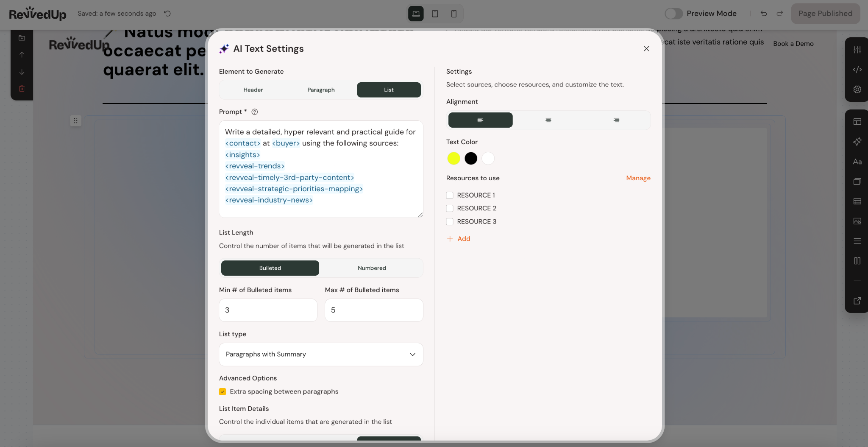Switch list style to Numbered
This screenshot has width=868, height=447.
pyautogui.click(x=372, y=268)
